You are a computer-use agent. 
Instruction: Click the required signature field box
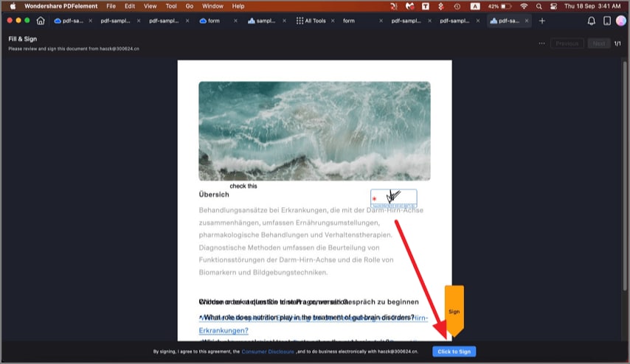point(393,198)
